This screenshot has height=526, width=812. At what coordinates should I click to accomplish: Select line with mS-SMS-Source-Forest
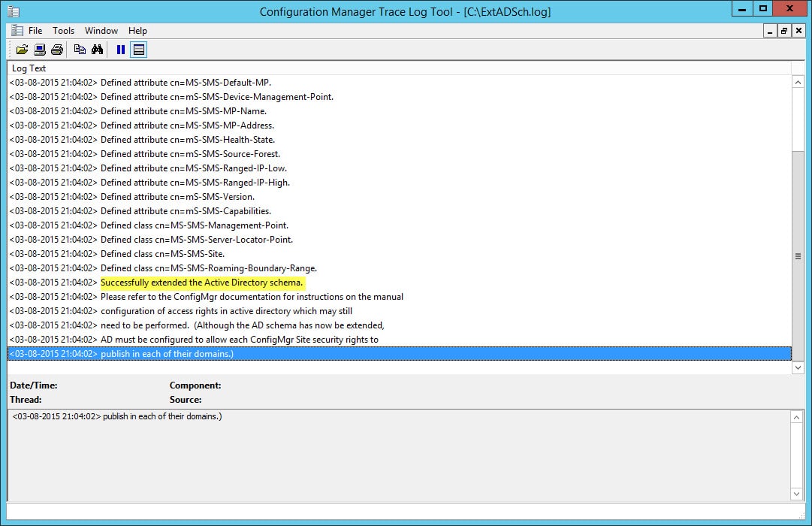pyautogui.click(x=400, y=154)
